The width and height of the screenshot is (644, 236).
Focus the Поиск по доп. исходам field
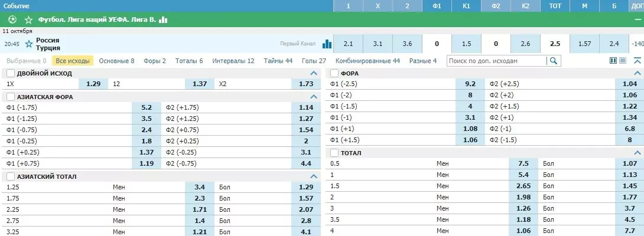pyautogui.click(x=497, y=61)
